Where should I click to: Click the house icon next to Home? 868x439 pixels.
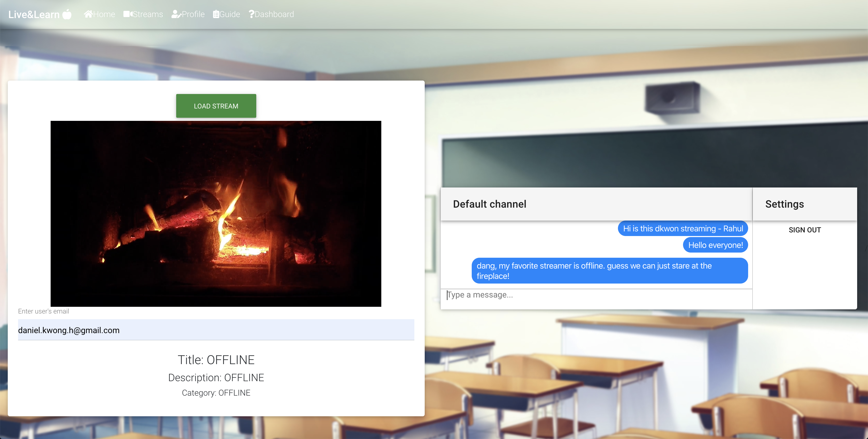[88, 14]
